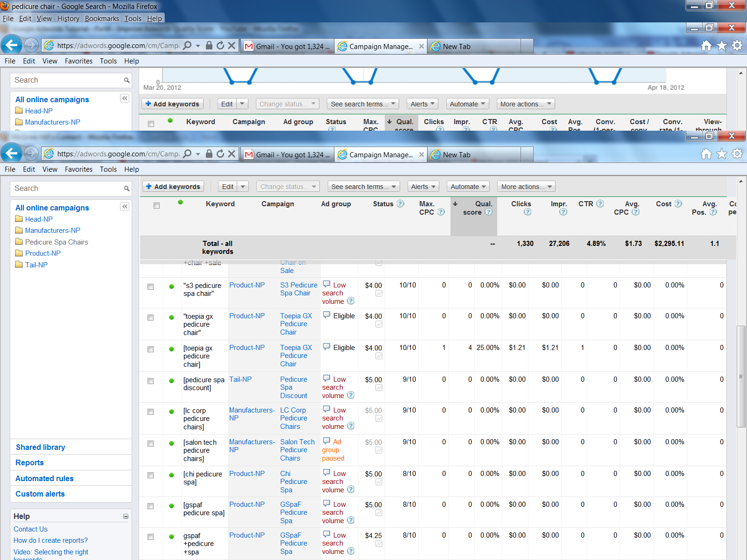Open the LC Corp Pedicure Chairs ad group
This screenshot has height=560, width=747.
pos(293,418)
